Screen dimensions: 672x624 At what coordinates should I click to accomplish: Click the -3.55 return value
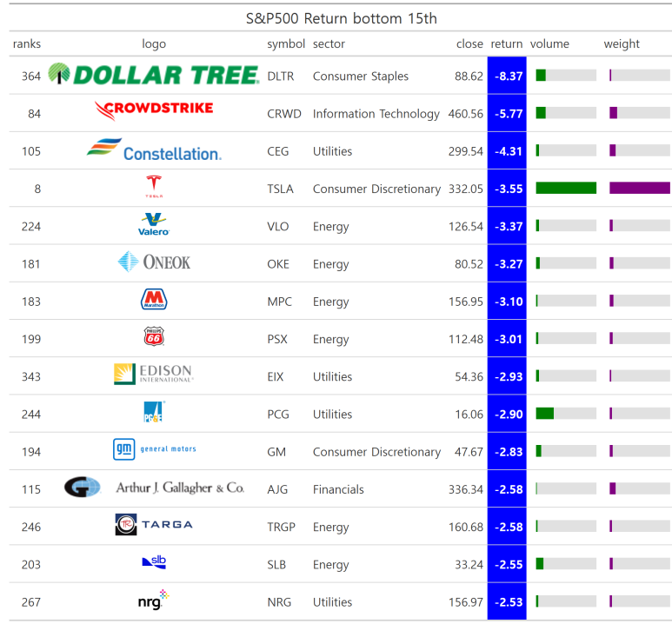click(509, 189)
